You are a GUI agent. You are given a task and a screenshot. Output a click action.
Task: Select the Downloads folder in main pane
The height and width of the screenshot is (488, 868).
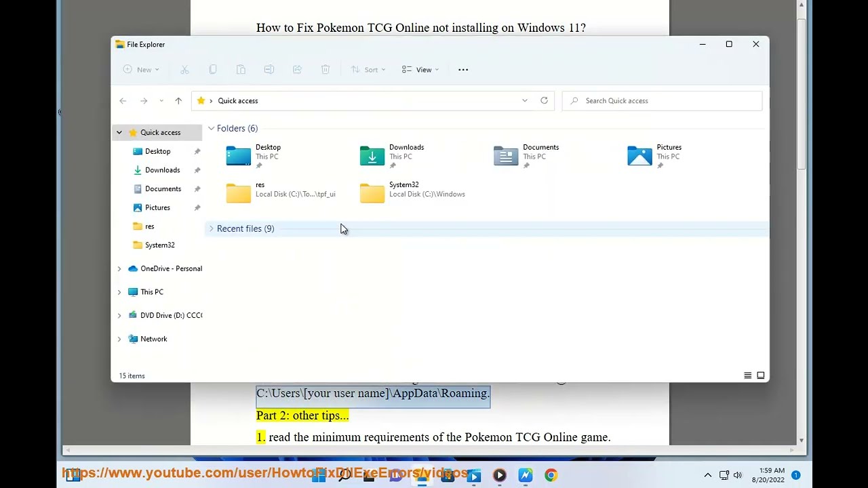coord(392,156)
